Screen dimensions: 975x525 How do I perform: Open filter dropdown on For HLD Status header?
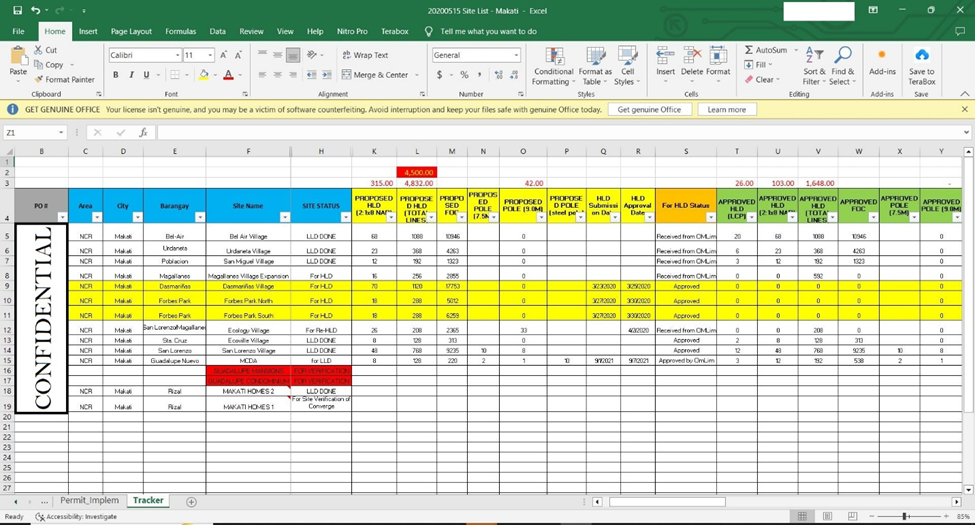coord(710,217)
